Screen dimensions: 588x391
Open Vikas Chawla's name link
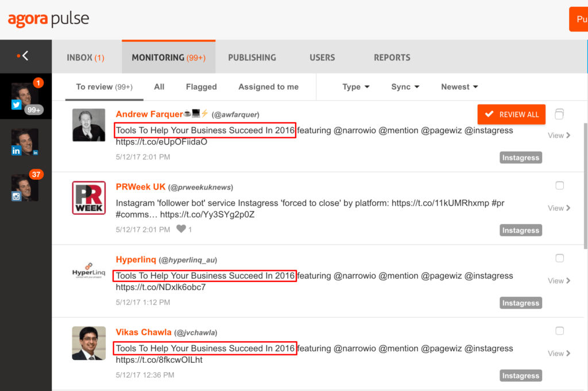(x=144, y=332)
